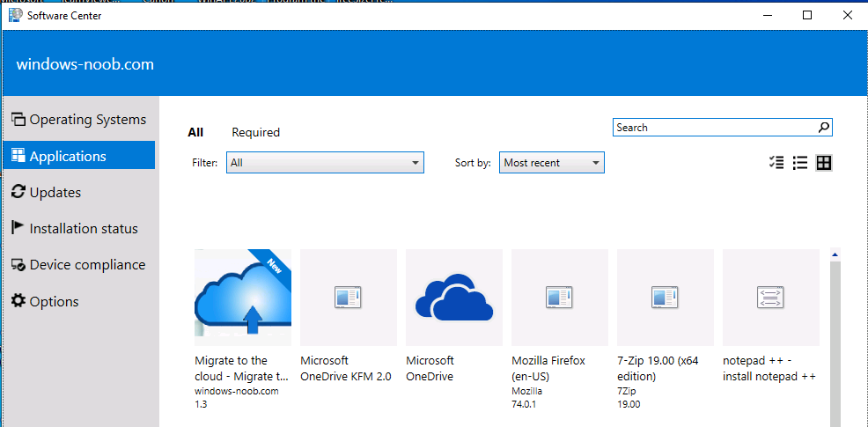Open the Operating Systems section

tap(79, 120)
